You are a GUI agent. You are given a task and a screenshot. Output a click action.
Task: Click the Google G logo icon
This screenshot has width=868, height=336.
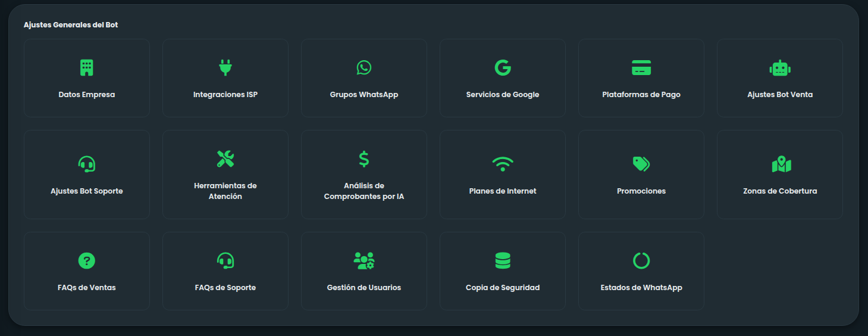503,68
